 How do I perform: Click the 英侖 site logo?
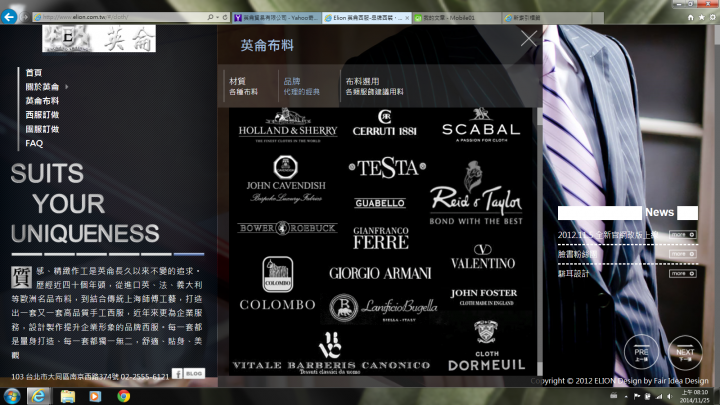click(99, 39)
